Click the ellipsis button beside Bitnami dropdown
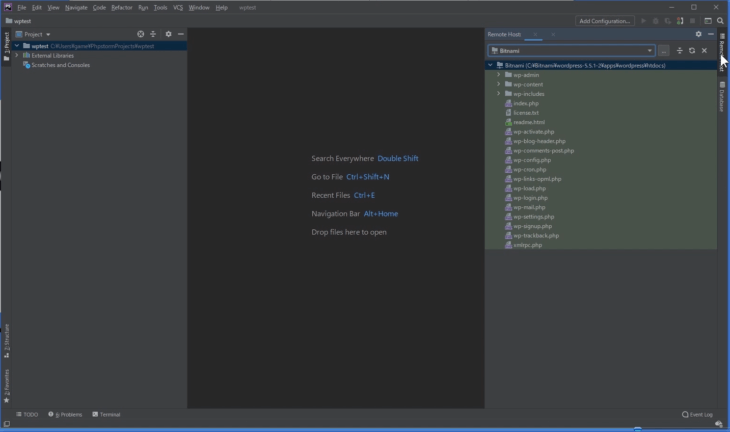 pos(663,50)
